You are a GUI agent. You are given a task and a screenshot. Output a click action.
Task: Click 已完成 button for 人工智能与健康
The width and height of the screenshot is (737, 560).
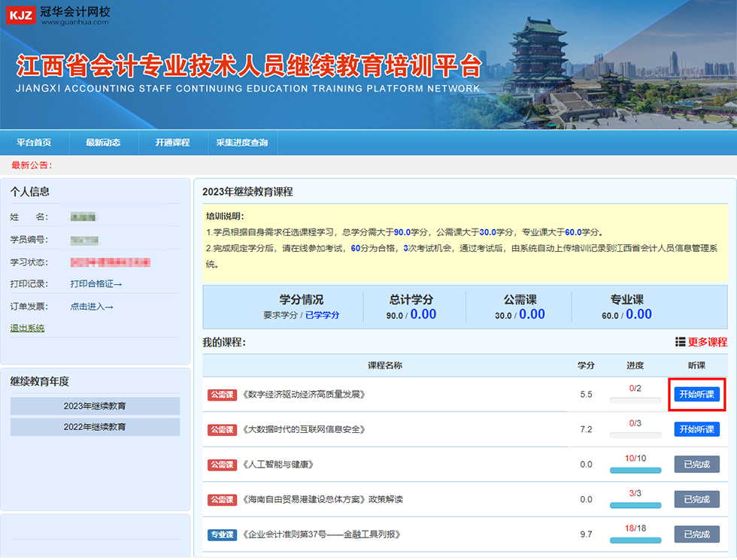[696, 465]
